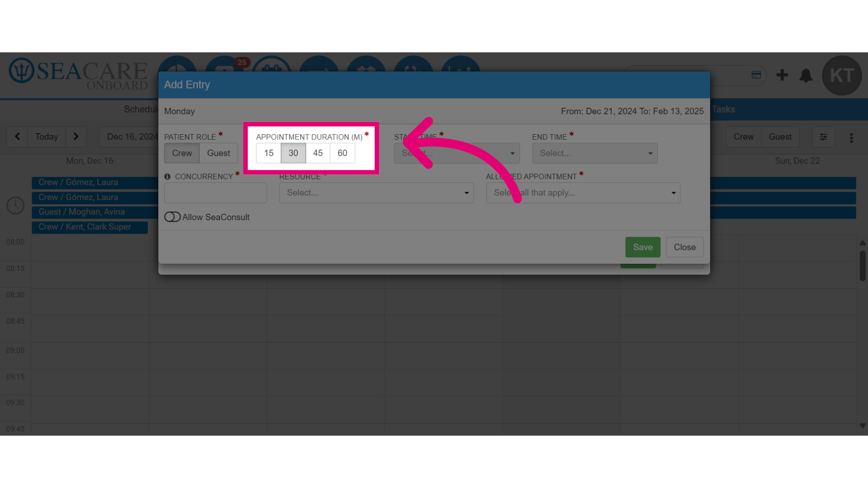Image resolution: width=868 pixels, height=488 pixels.
Task: Click the card icon in search bar
Action: point(756,75)
